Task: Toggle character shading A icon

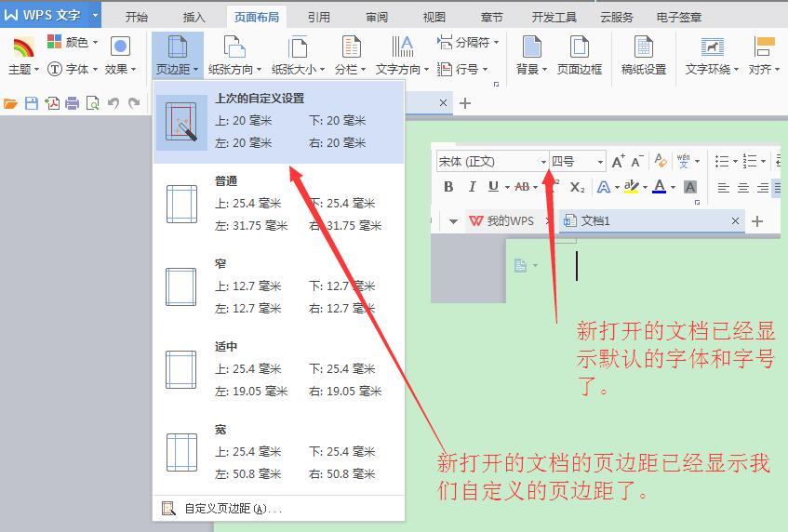Action: [690, 187]
